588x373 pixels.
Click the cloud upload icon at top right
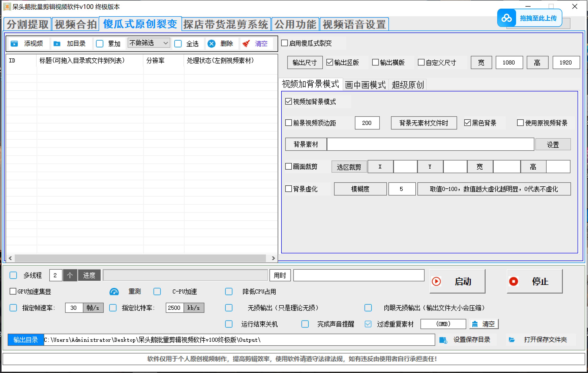(506, 18)
